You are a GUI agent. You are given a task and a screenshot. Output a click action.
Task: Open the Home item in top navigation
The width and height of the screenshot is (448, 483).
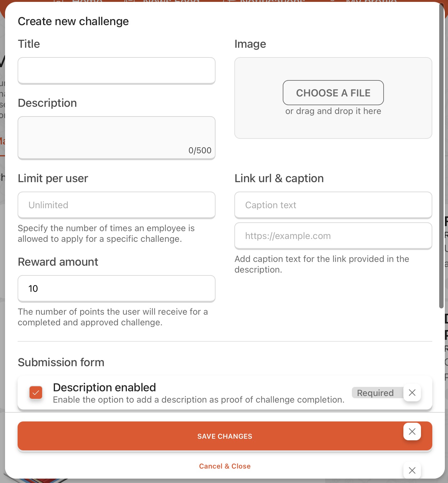click(x=87, y=1)
